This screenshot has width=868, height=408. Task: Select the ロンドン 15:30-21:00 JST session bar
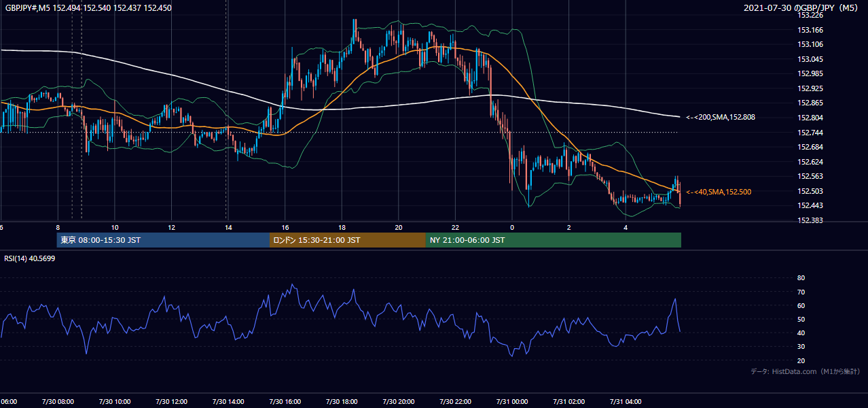tap(348, 240)
